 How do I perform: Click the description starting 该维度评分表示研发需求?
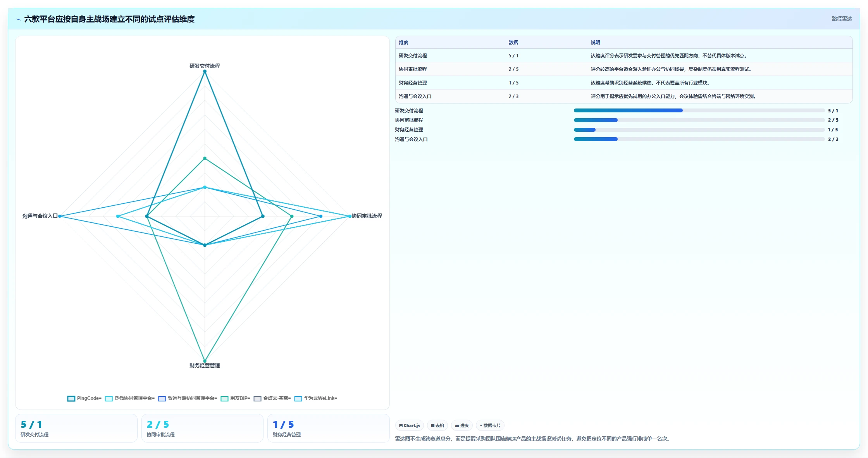[670, 56]
